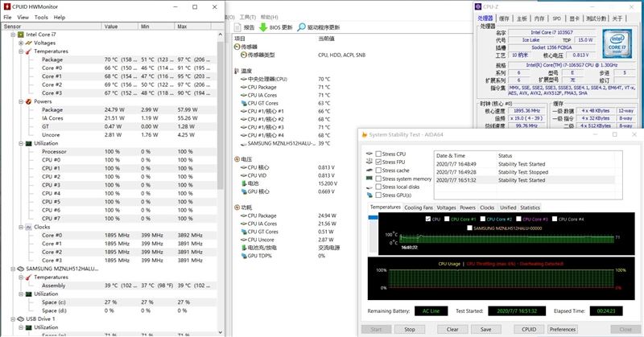Toggle the SAMSUNG MZNLH512HALU graph checkbox

[469, 228]
